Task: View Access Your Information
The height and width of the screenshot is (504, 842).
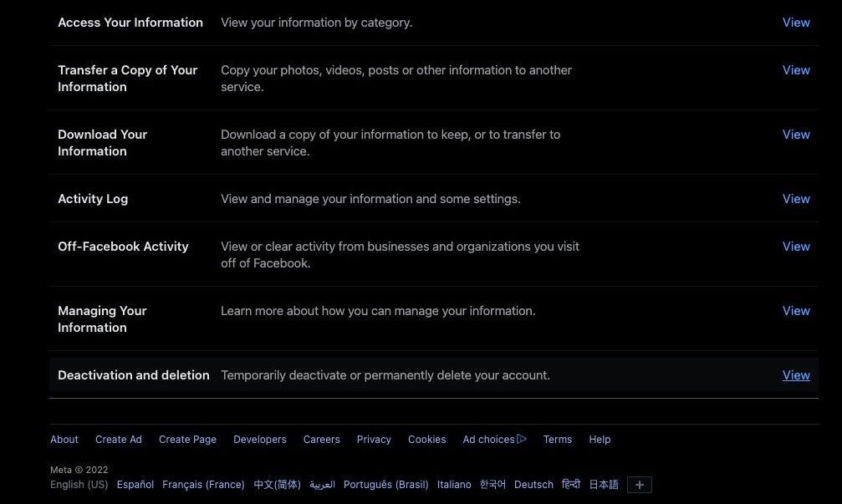Action: [795, 23]
